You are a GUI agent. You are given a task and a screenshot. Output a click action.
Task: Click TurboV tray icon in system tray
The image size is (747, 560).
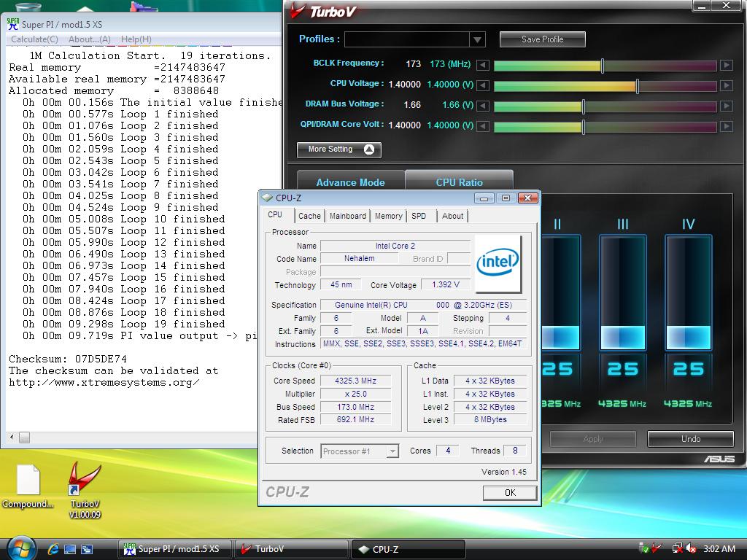tap(657, 548)
